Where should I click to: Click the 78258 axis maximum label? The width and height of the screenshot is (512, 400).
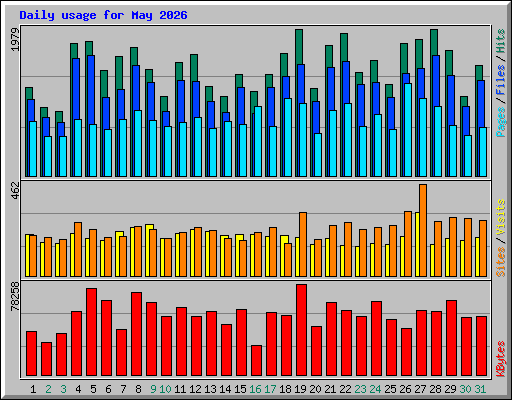click(x=15, y=296)
